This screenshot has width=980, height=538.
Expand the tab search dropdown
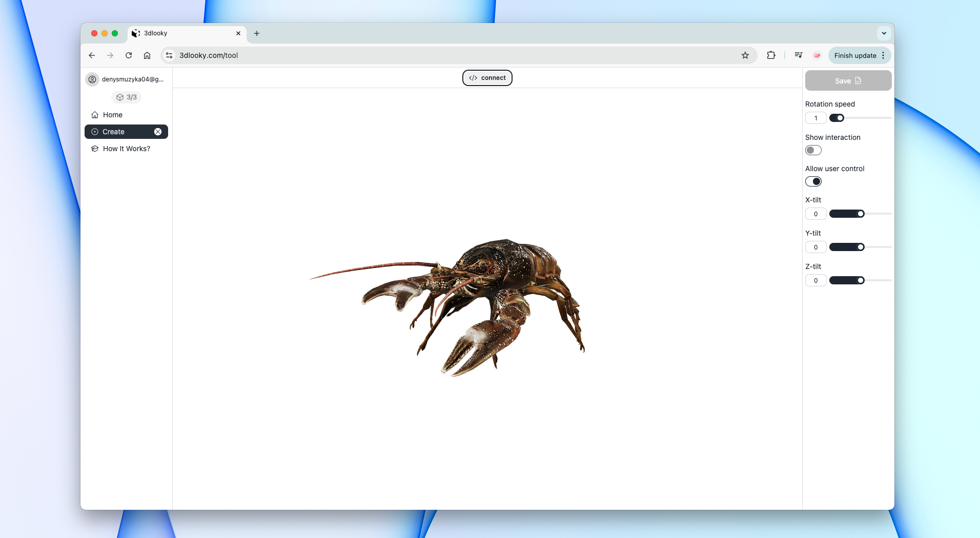884,33
